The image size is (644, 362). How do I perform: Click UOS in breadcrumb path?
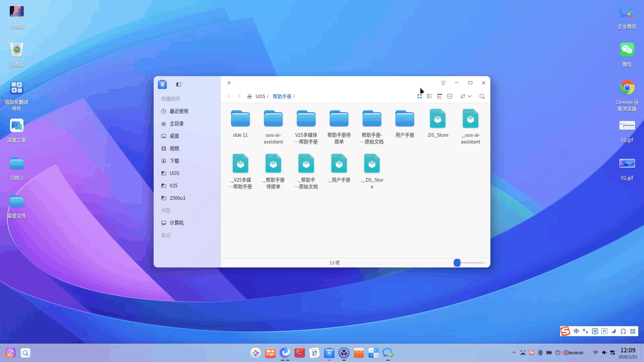tap(260, 97)
